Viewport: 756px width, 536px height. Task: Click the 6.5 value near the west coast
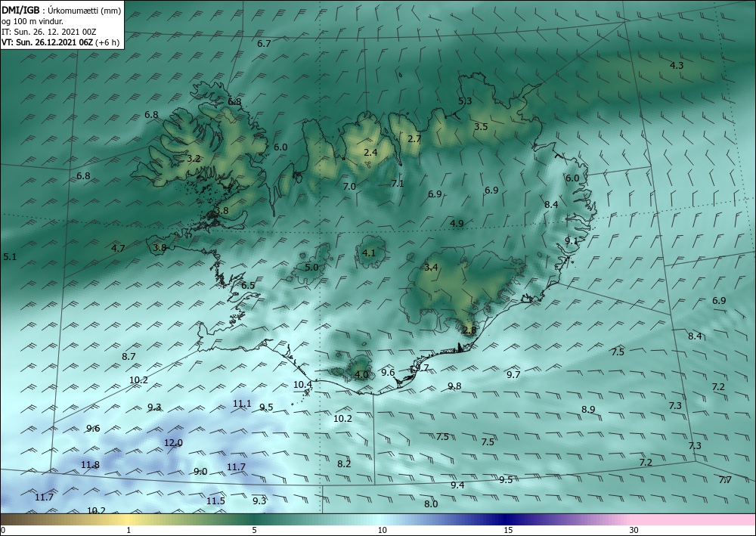pyautogui.click(x=248, y=286)
